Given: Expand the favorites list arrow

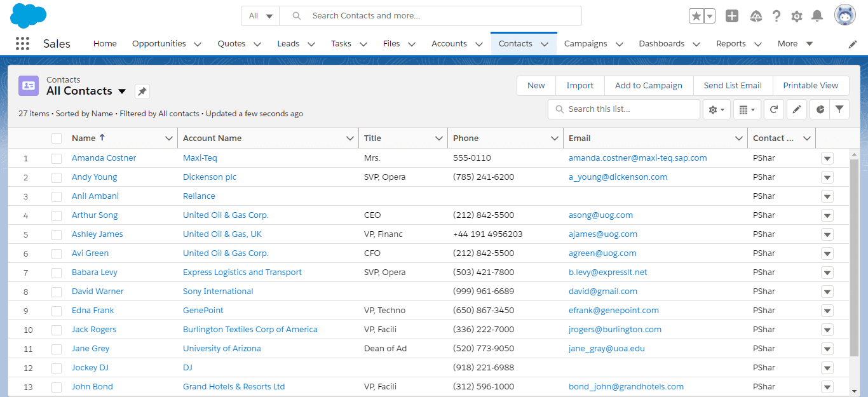Looking at the screenshot, I should pyautogui.click(x=710, y=16).
